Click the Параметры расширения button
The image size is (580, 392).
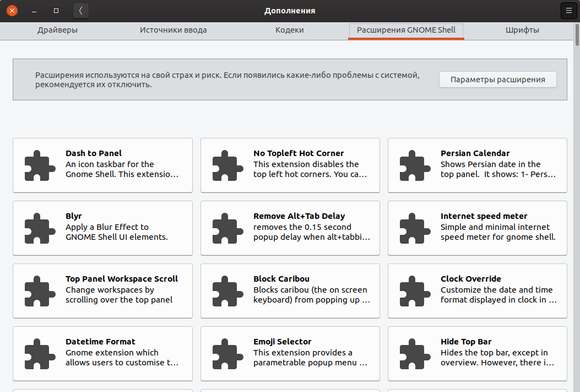click(x=498, y=80)
